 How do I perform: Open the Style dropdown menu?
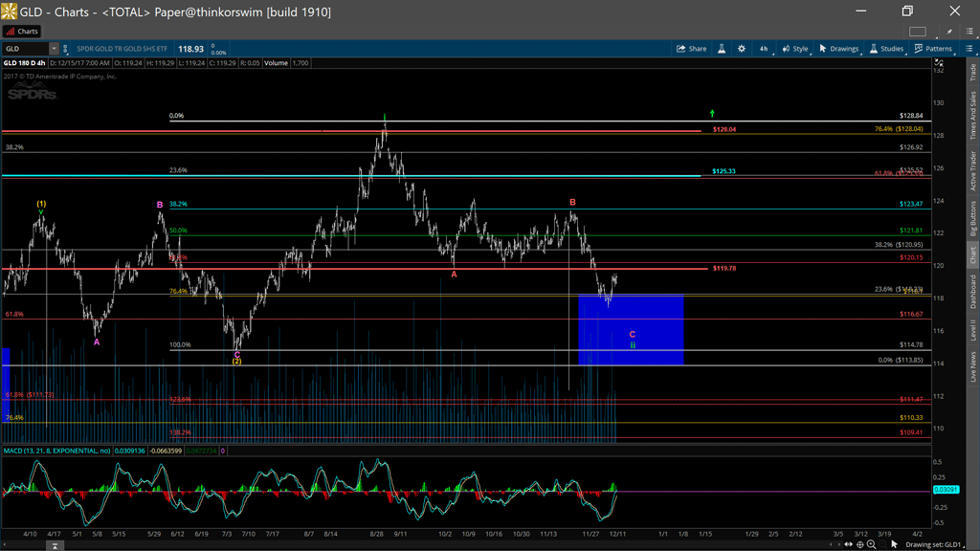pyautogui.click(x=794, y=49)
